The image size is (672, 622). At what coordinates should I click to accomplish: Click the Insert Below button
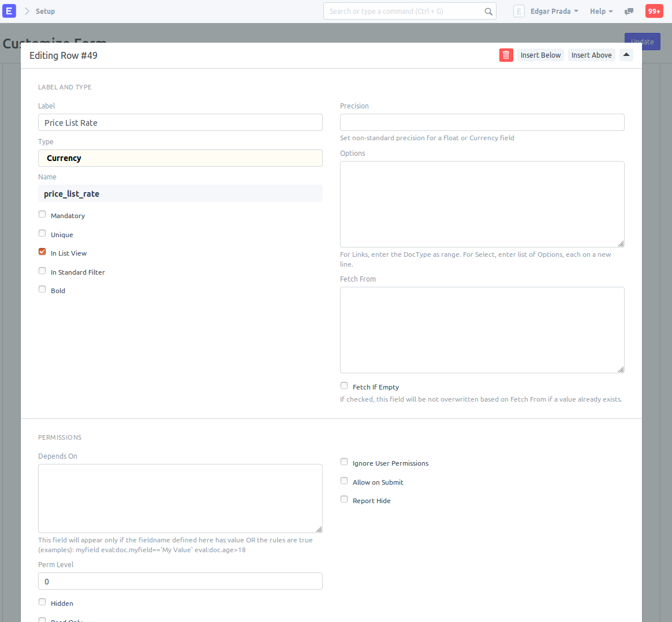click(x=540, y=55)
